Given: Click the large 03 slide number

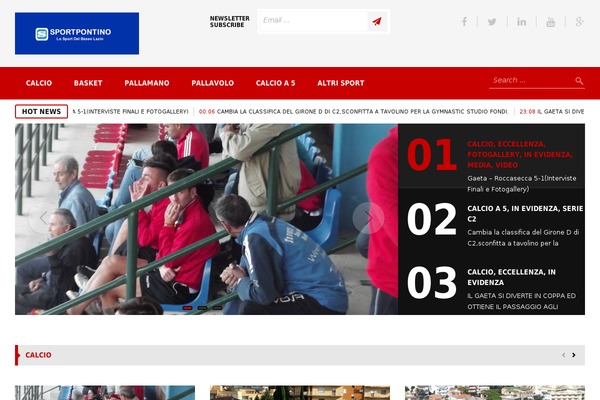Looking at the screenshot, I should point(432,282).
